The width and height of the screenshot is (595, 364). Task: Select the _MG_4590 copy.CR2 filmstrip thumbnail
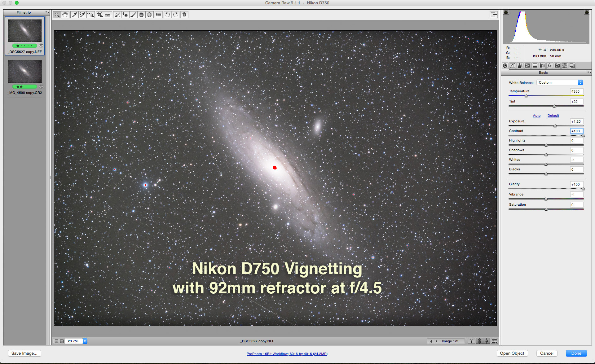click(x=25, y=71)
